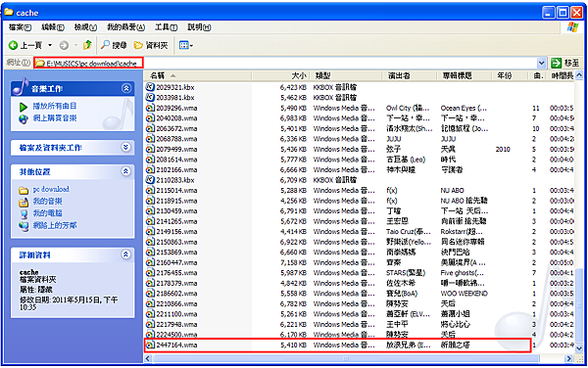The height and width of the screenshot is (368, 588).
Task: Sort by the 大小 column header
Action: tap(280, 75)
